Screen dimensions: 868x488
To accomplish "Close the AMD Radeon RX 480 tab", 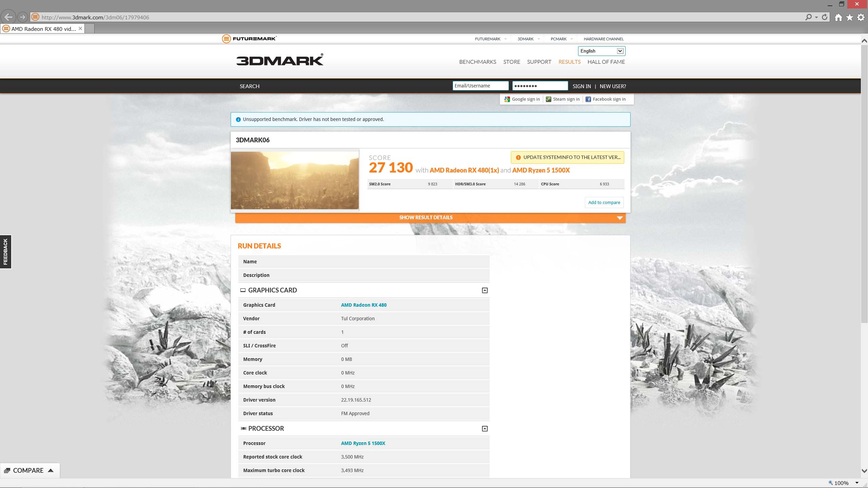I will pos(80,28).
